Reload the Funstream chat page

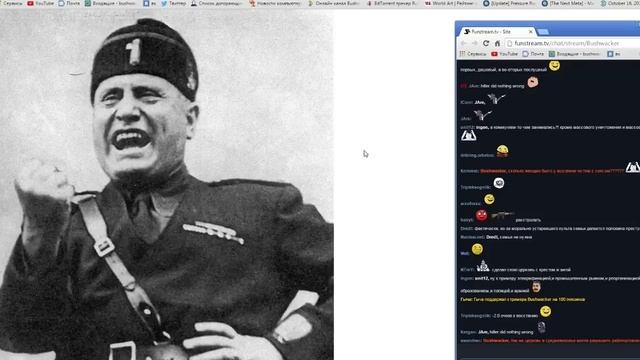[x=486, y=43]
